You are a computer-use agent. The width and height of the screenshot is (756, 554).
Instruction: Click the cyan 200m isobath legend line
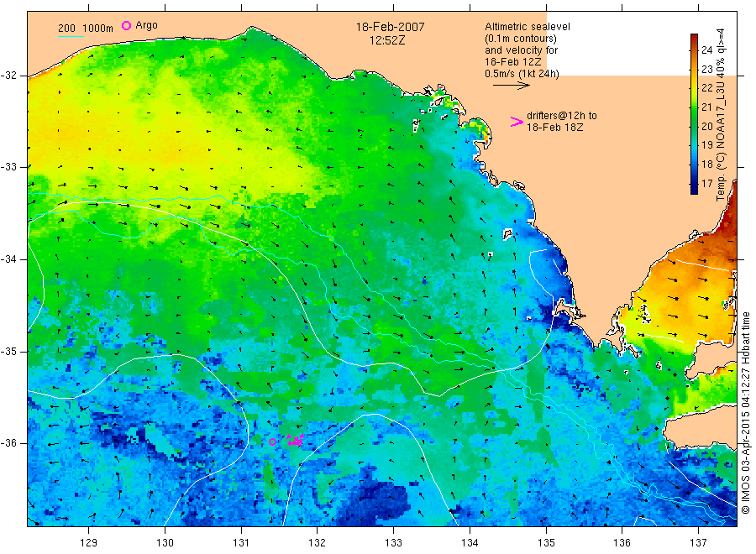(x=71, y=36)
